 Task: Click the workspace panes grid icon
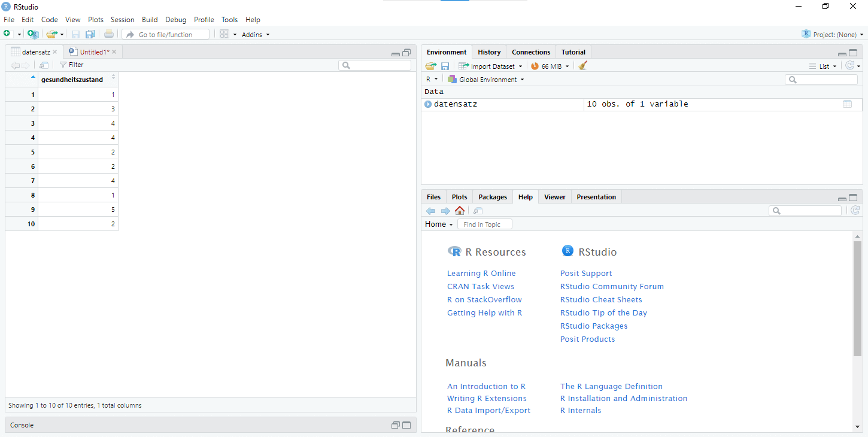[x=224, y=34]
